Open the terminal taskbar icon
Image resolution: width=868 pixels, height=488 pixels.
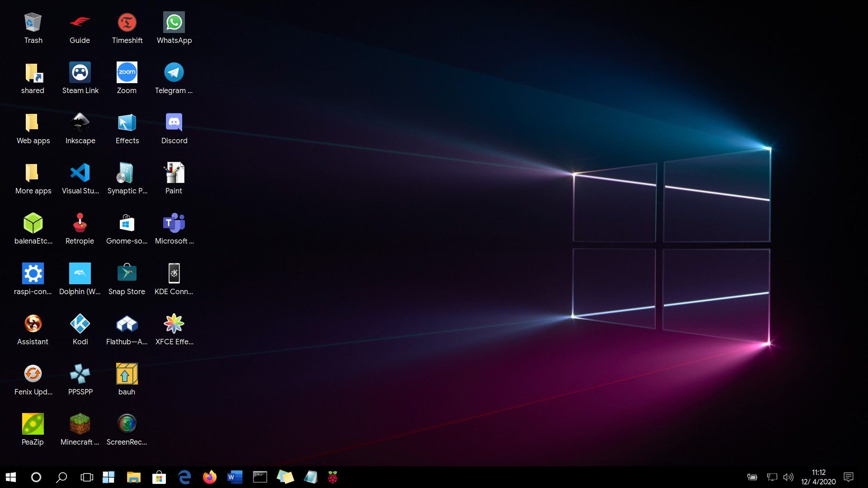pos(260,477)
